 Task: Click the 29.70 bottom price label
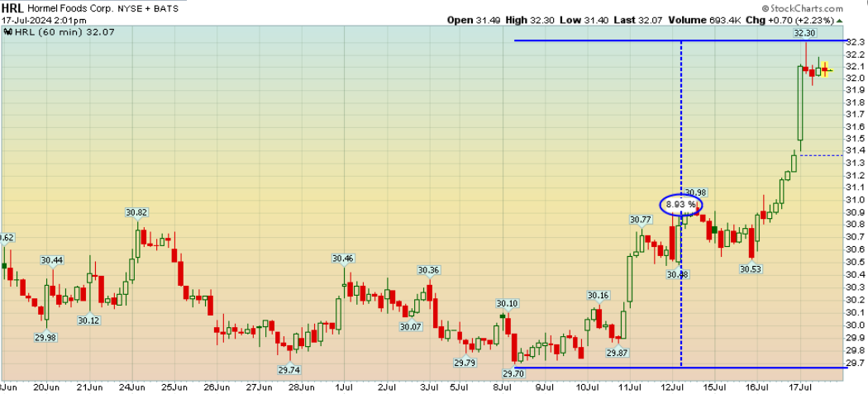click(x=514, y=373)
